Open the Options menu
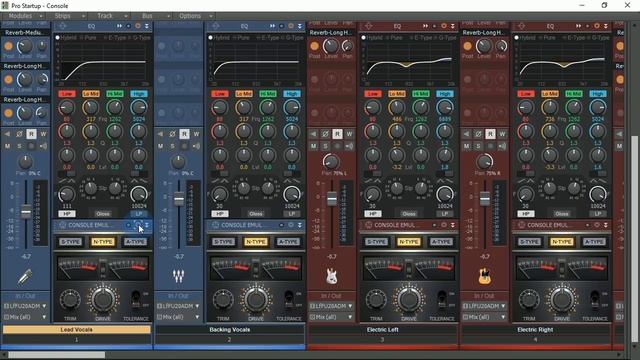Viewport: 640px width, 360px height. [194, 16]
